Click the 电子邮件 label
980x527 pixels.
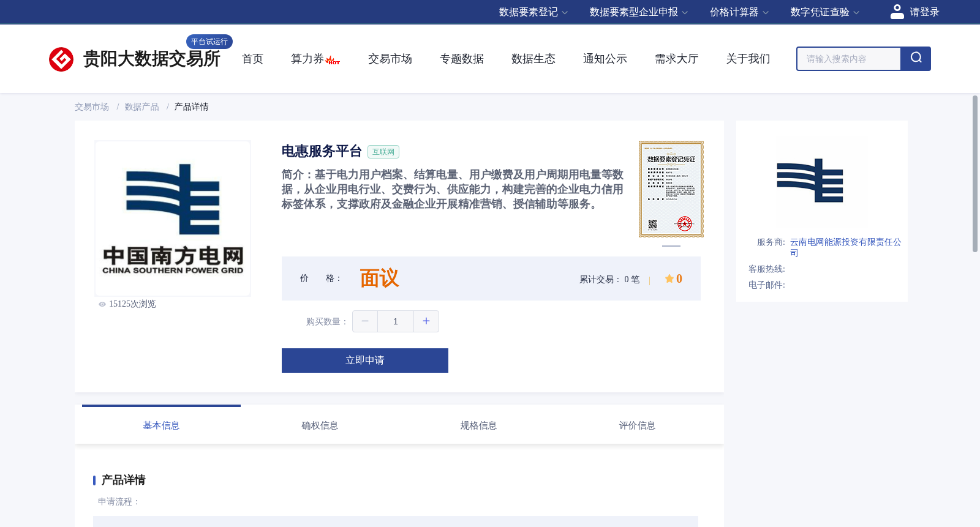click(x=766, y=285)
